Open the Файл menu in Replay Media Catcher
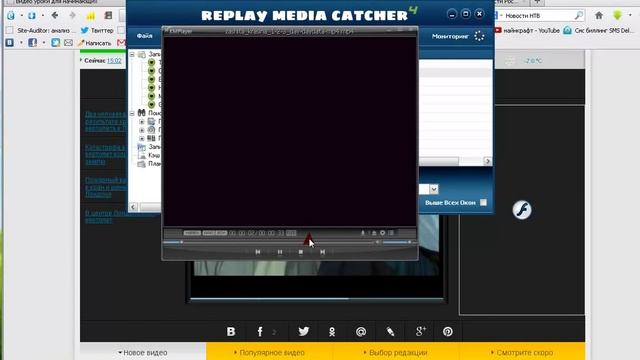Viewport: 640px width, 360px height. pyautogui.click(x=144, y=36)
